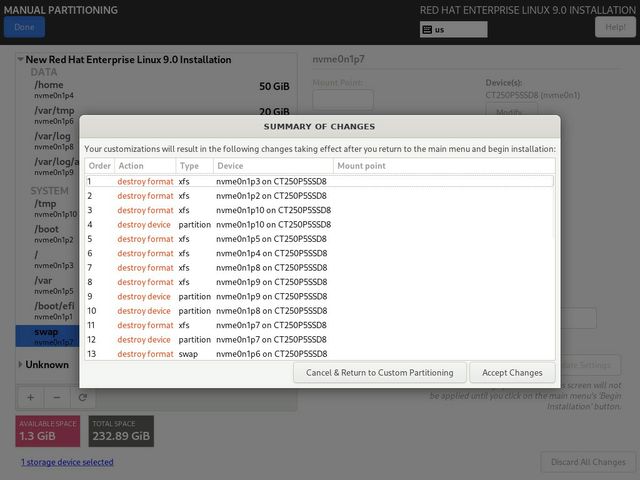Select row 6 destroy format nvme0n1p4
Screen dimensions: 640x480
click(x=319, y=253)
